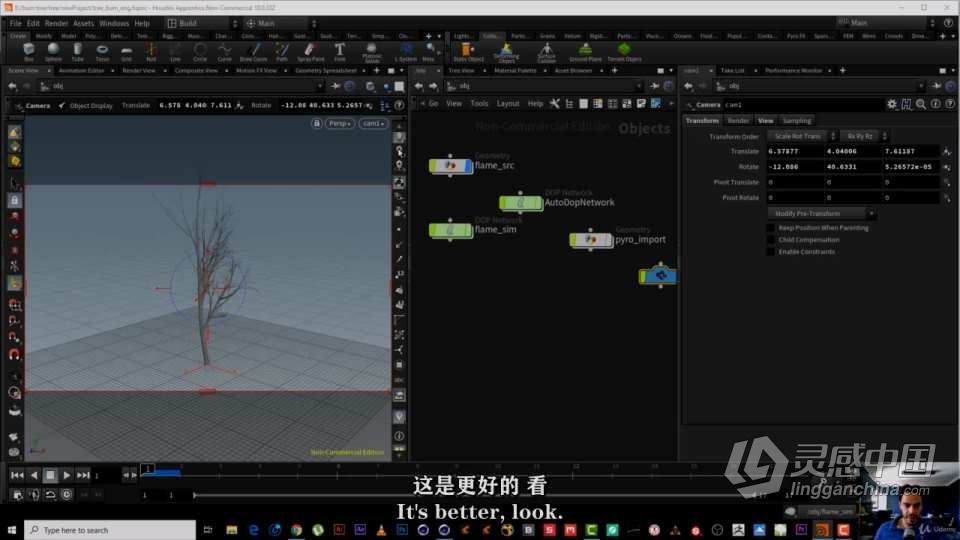The height and width of the screenshot is (540, 960).
Task: Open the Assets menu
Action: [83, 23]
